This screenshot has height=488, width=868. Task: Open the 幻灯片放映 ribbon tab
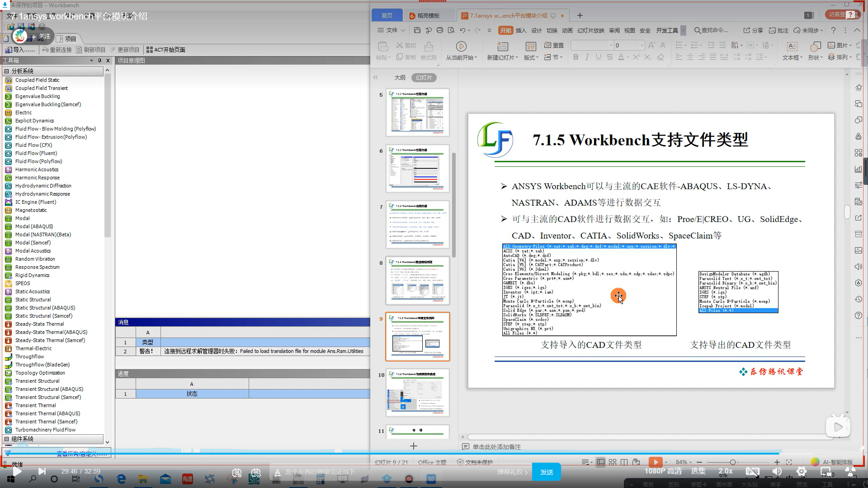590,30
